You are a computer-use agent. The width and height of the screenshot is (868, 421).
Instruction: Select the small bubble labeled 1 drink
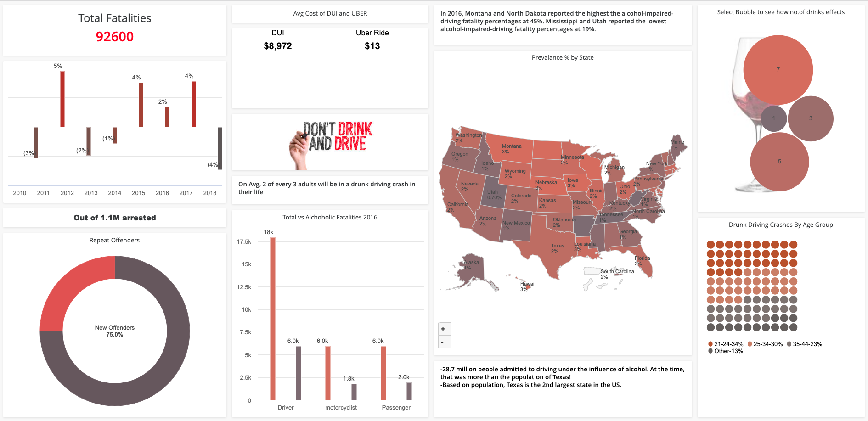(x=774, y=118)
